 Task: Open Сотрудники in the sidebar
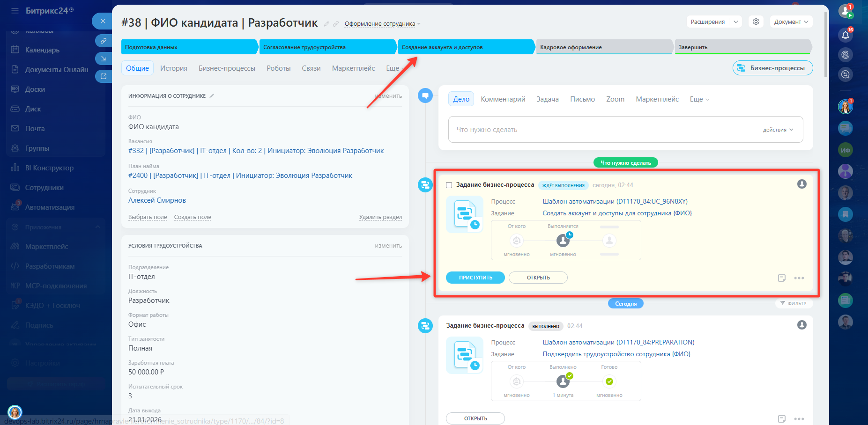click(x=44, y=188)
